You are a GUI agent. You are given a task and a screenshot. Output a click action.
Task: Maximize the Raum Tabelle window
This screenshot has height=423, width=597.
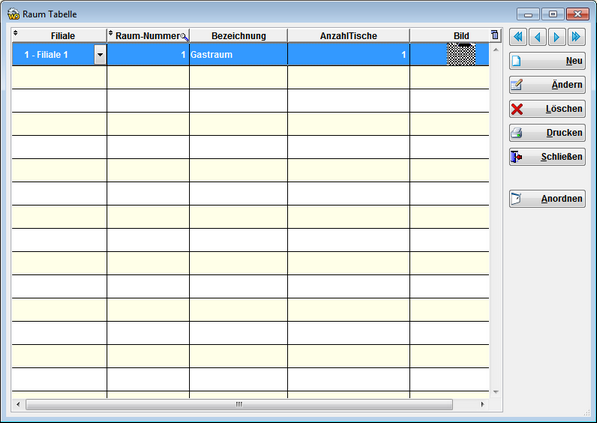click(553, 14)
